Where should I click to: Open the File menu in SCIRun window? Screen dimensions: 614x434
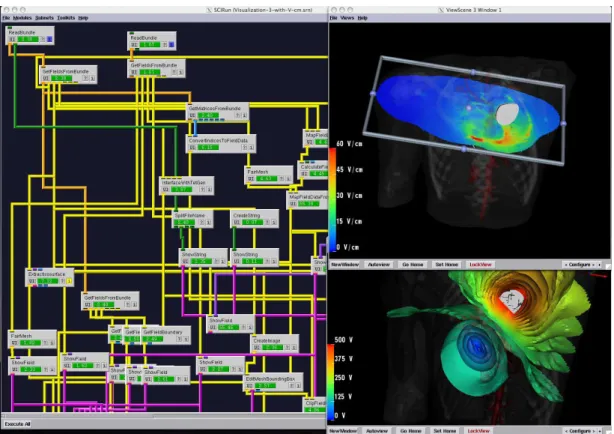[x=6, y=18]
